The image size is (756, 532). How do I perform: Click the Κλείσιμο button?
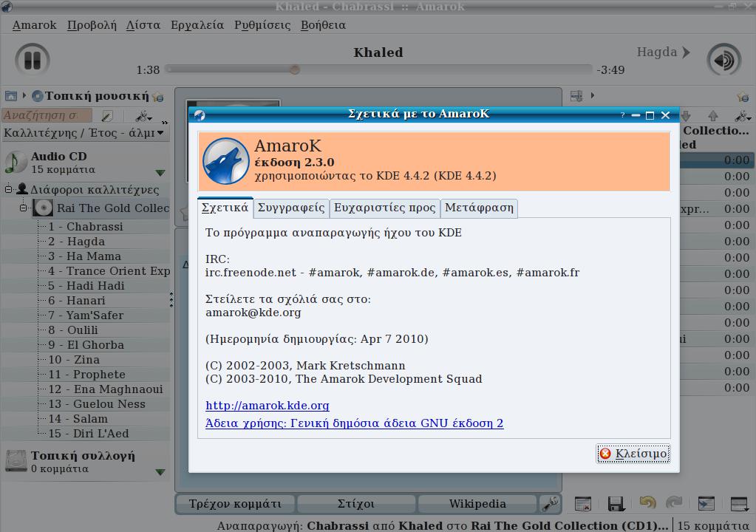[x=633, y=454]
